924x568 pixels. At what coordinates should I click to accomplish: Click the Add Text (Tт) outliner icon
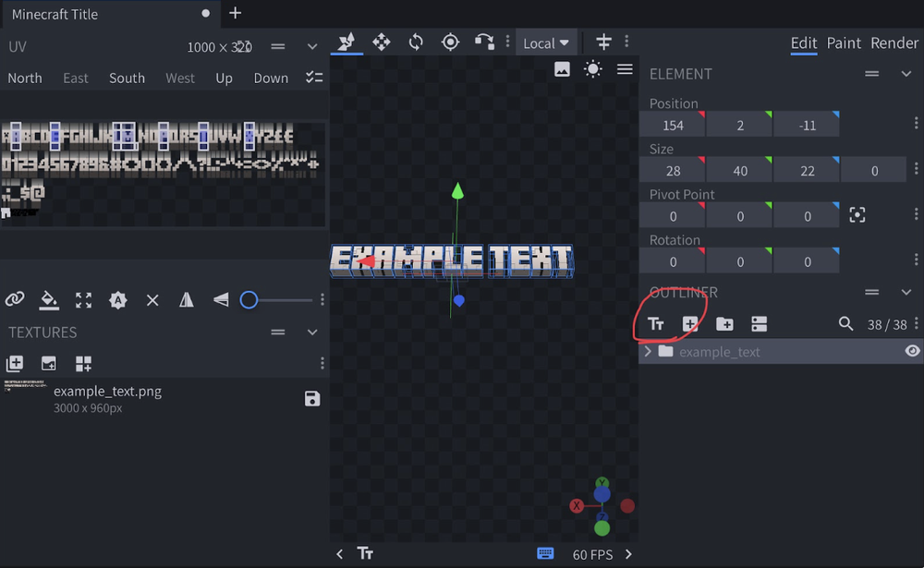coord(656,323)
